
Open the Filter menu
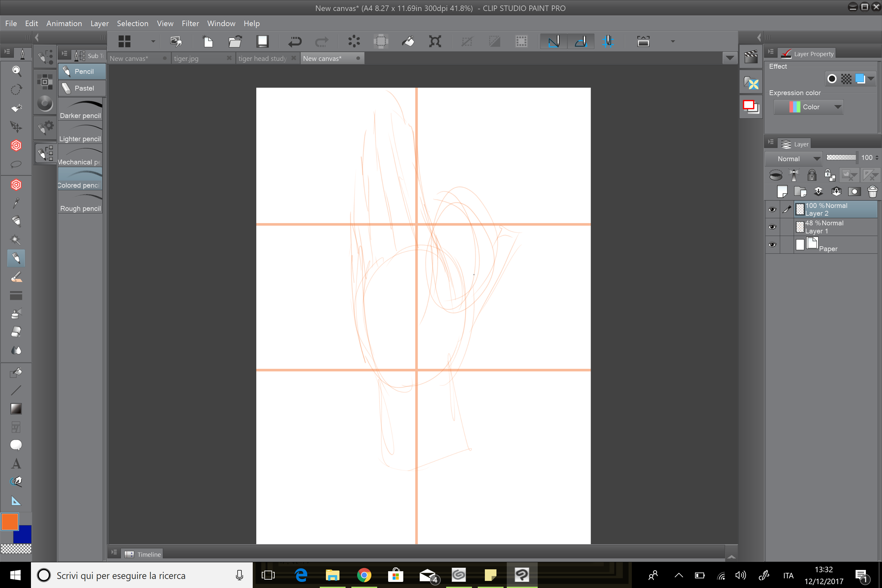pos(191,23)
